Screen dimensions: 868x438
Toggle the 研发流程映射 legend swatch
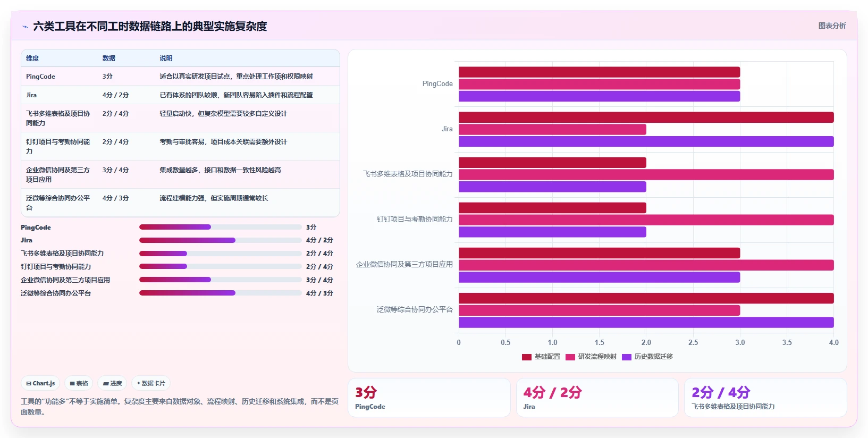pos(570,357)
